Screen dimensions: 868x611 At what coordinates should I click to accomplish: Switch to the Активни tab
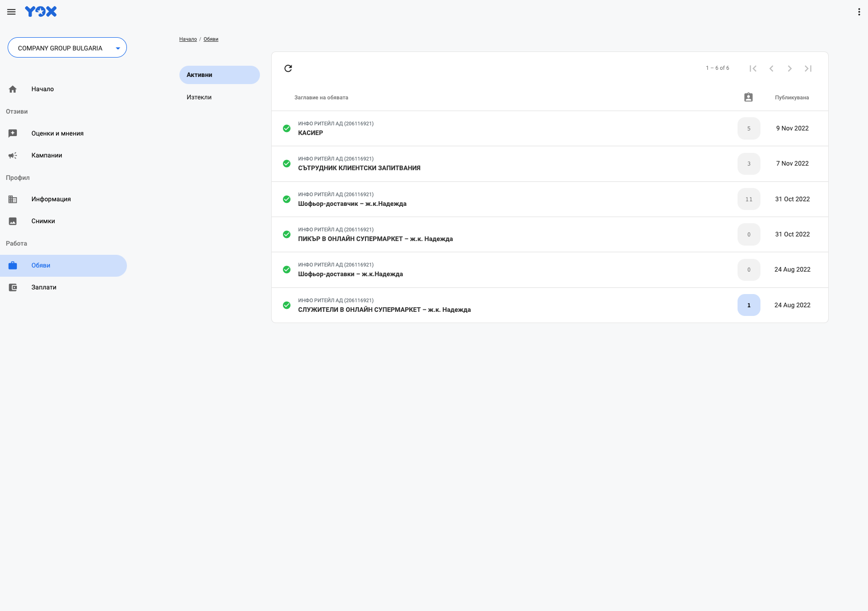[x=219, y=75]
